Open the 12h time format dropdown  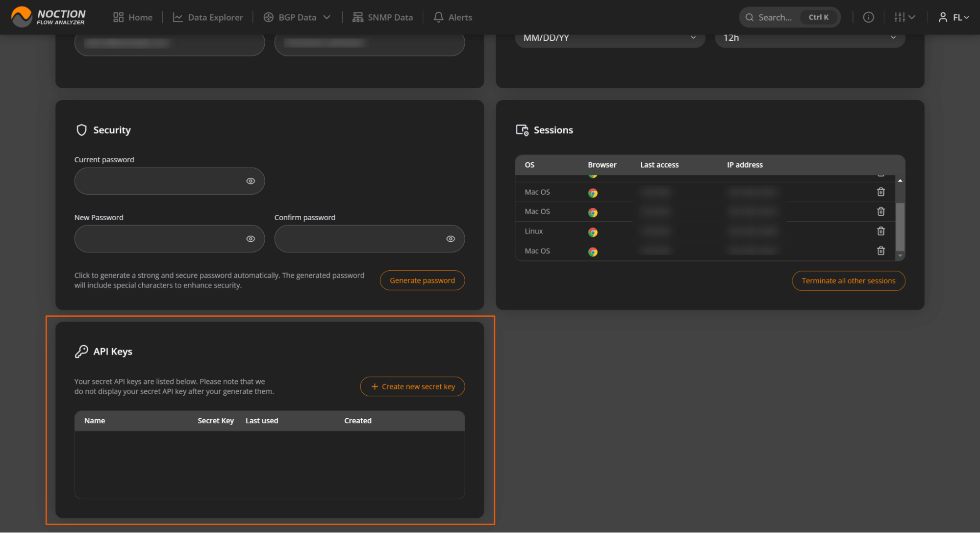[810, 38]
